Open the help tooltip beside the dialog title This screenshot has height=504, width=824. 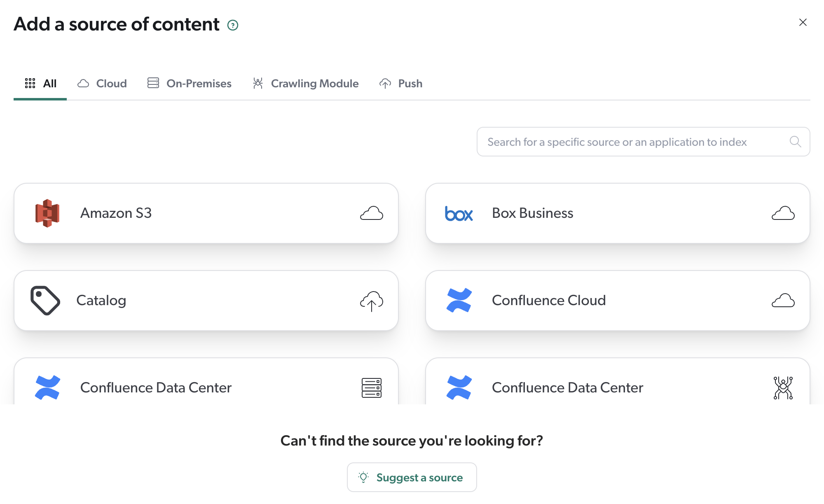tap(233, 25)
